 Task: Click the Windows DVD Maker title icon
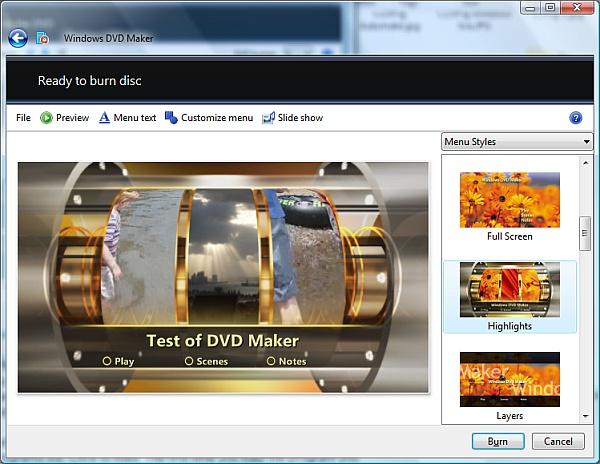42,38
